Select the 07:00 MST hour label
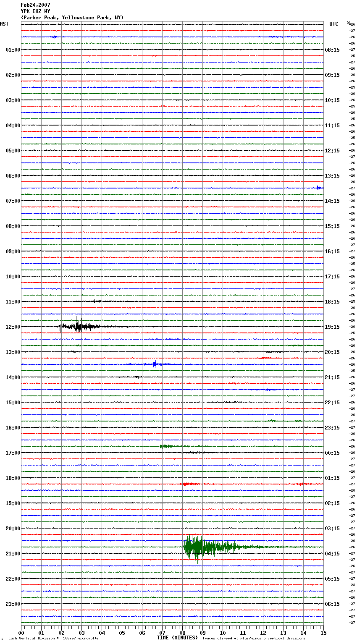The width and height of the screenshot is (357, 644). 13,201
